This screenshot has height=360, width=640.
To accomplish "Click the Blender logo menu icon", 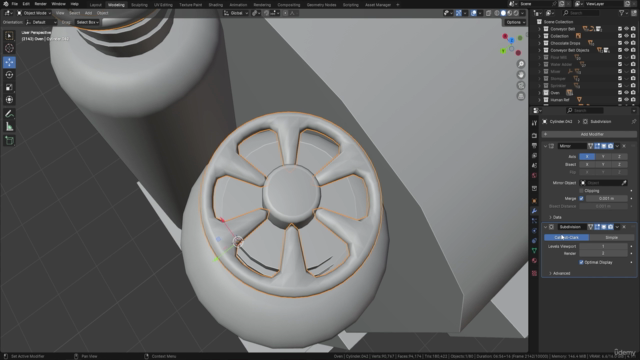I will (x=6, y=4).
